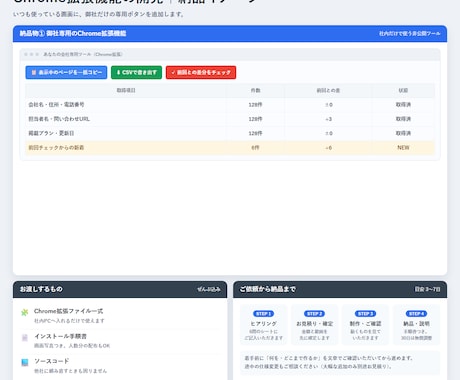Image resolution: width=460 pixels, height=380 pixels.
Task: Select the 担当者名・問い合わせURL row label
Action: [x=59, y=119]
